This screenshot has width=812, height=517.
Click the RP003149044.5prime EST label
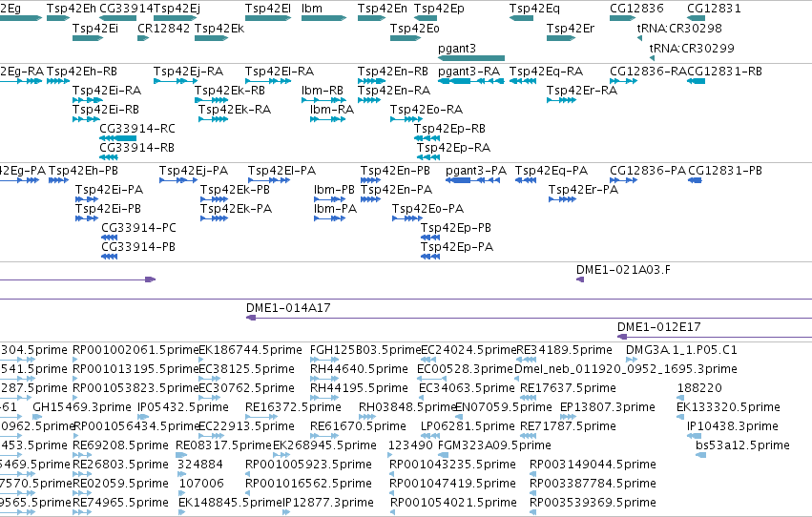pos(593,465)
